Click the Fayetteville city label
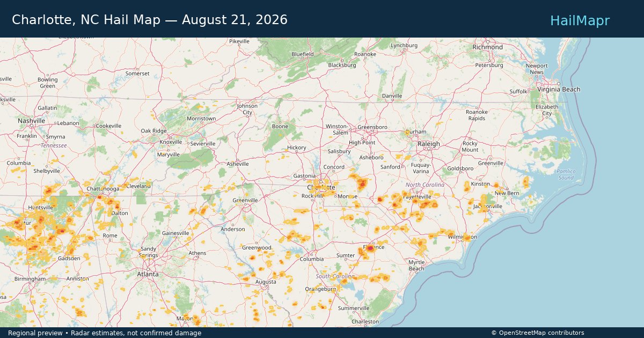644x338 pixels. 417,197
